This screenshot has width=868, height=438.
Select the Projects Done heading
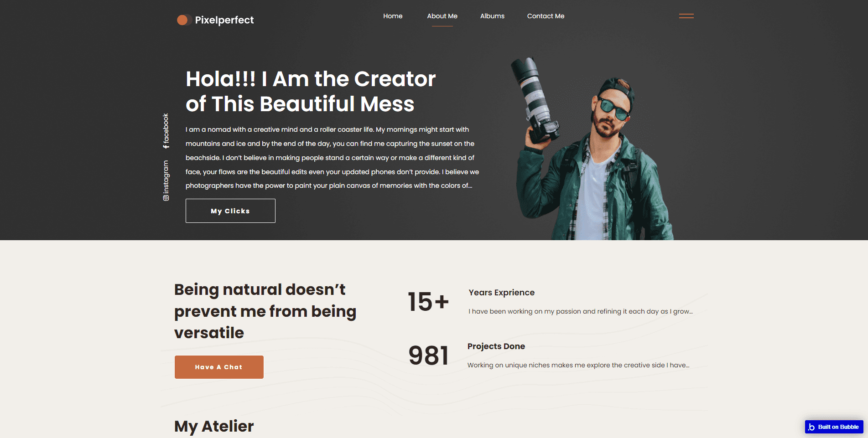point(496,346)
